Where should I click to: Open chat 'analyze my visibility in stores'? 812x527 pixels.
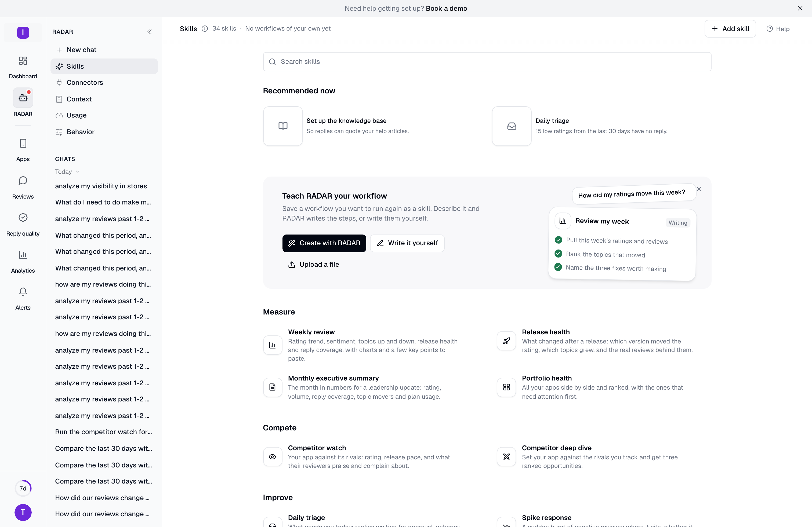click(x=101, y=186)
